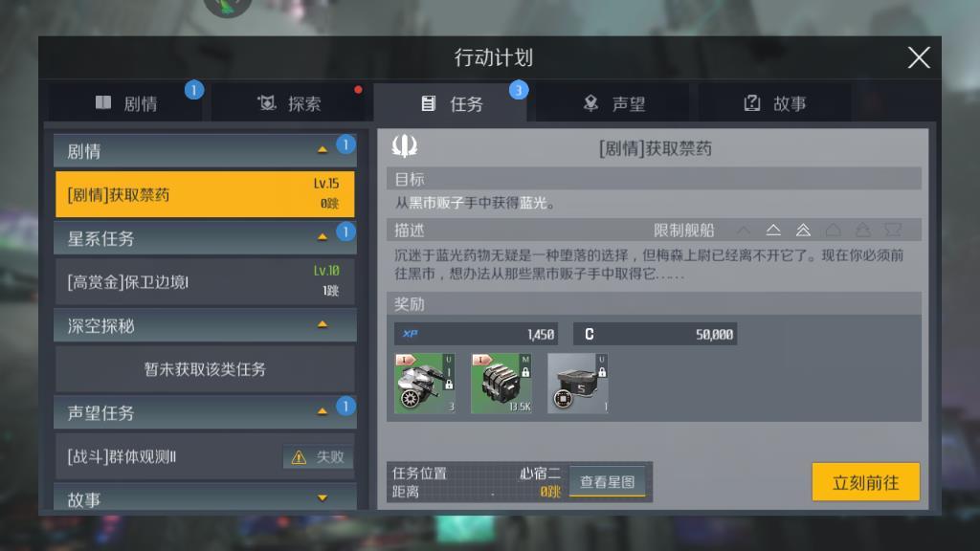Open the 故事 tab at top
Viewport: 980px width, 551px height.
click(x=775, y=103)
